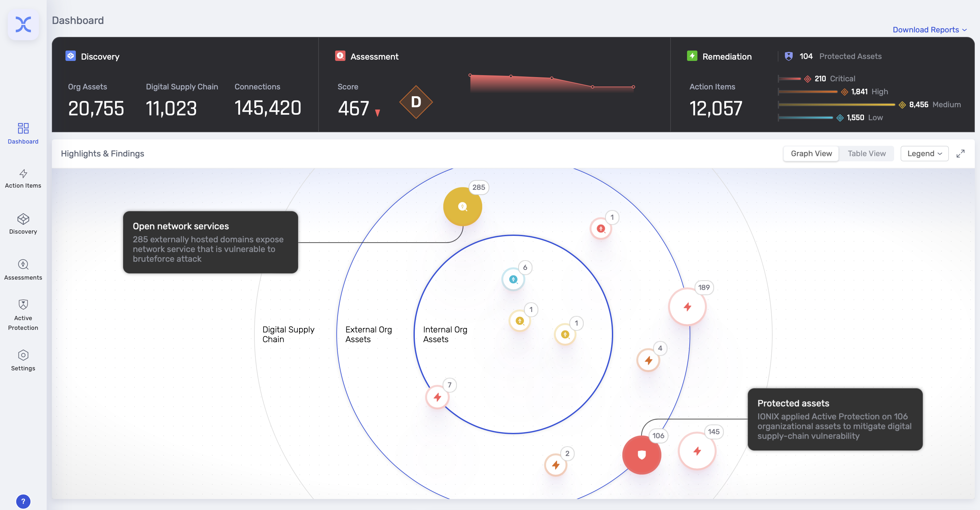
Task: Click the Org Assets value 20,755
Action: 96,109
